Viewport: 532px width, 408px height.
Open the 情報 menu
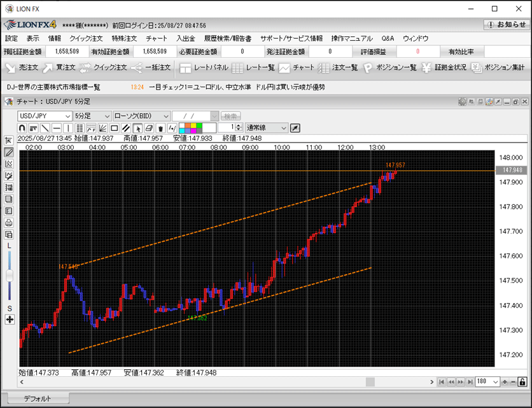coord(54,38)
